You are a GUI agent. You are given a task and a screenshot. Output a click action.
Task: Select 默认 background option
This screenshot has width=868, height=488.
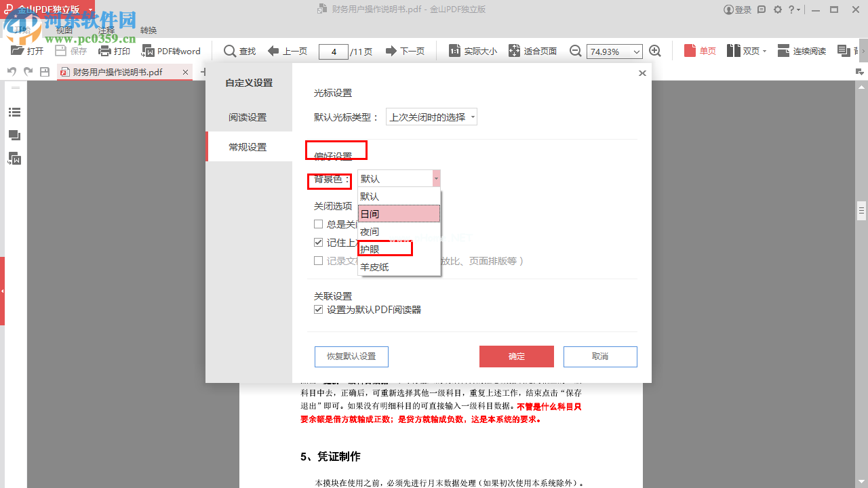399,197
